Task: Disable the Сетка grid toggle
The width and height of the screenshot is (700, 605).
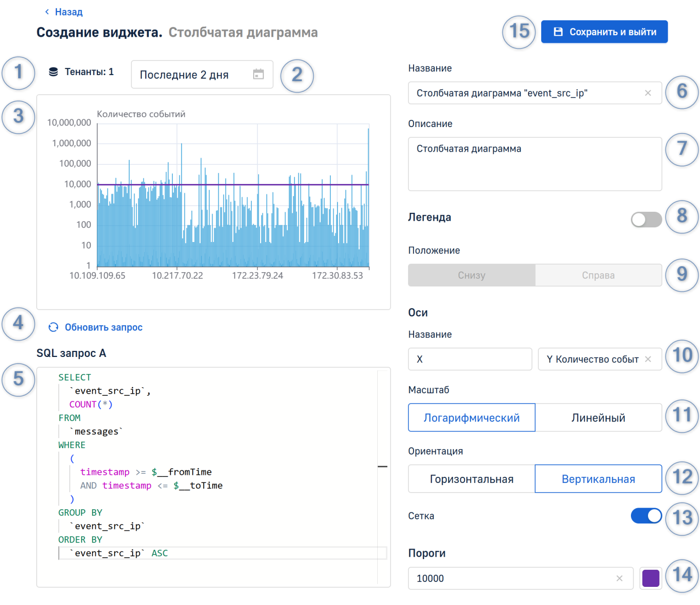Action: (x=646, y=516)
